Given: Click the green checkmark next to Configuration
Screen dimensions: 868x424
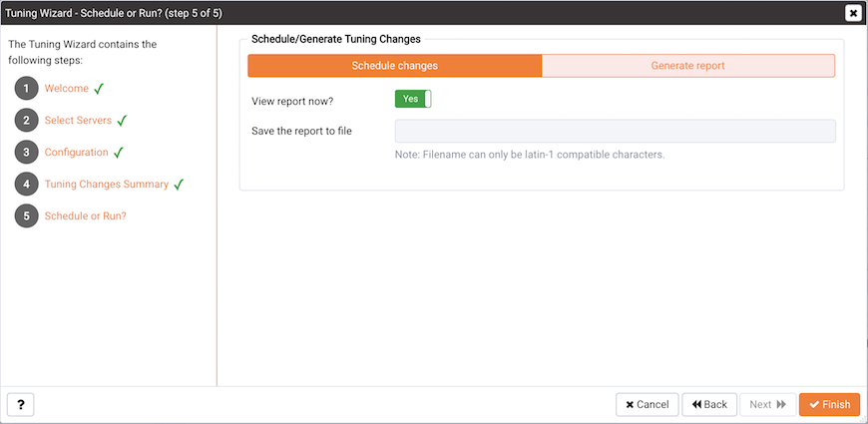Looking at the screenshot, I should click(119, 153).
